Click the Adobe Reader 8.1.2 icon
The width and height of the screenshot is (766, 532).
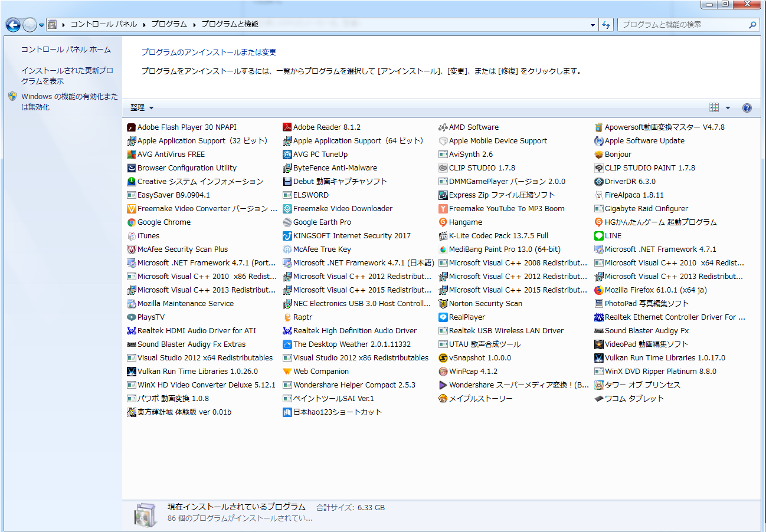point(288,127)
